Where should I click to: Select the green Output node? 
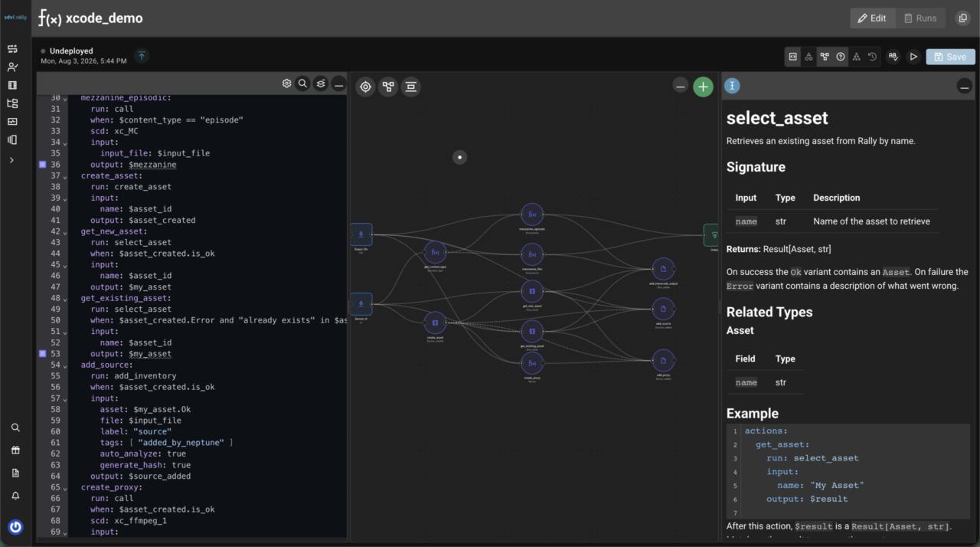(x=712, y=235)
